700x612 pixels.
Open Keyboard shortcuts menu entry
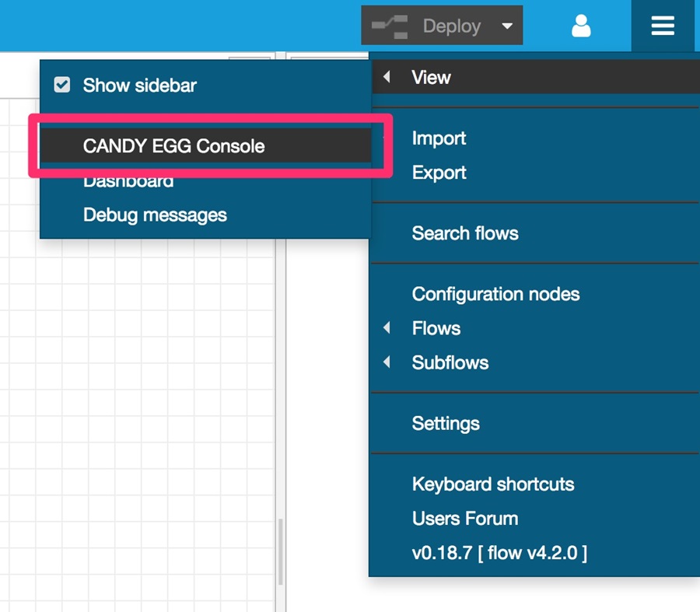pyautogui.click(x=536, y=484)
